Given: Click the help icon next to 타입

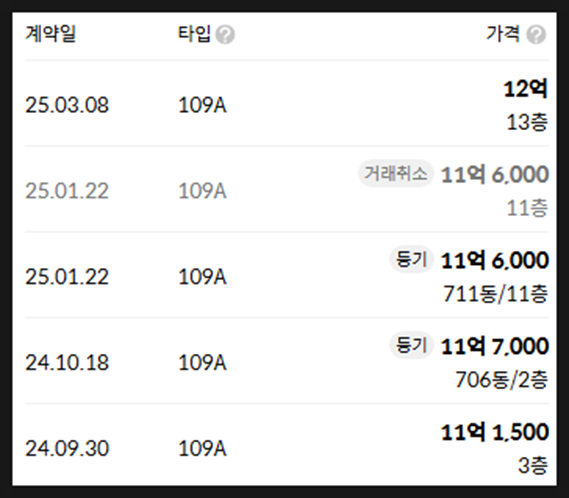Looking at the screenshot, I should coord(225,35).
